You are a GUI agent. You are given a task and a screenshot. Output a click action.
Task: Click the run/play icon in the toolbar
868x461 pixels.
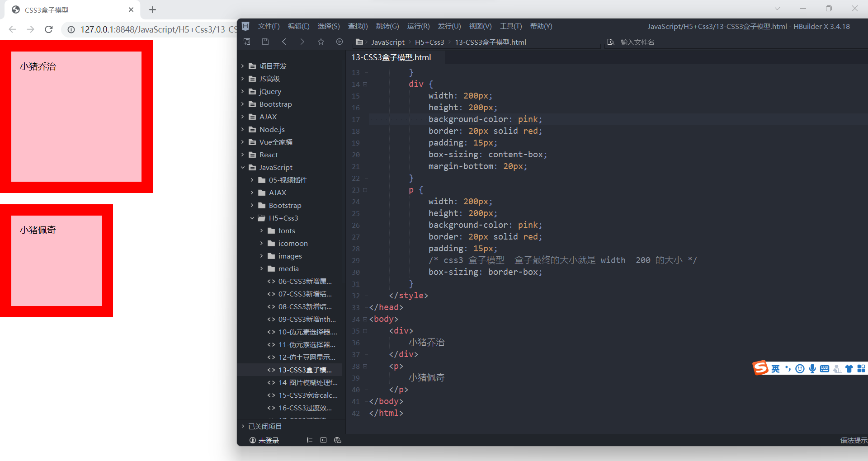[x=339, y=42]
